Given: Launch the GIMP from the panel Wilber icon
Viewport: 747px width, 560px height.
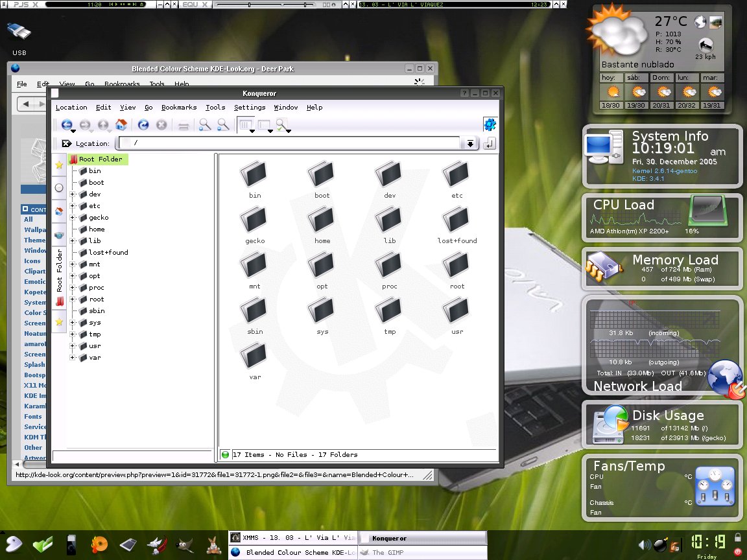Looking at the screenshot, I should click(185, 544).
